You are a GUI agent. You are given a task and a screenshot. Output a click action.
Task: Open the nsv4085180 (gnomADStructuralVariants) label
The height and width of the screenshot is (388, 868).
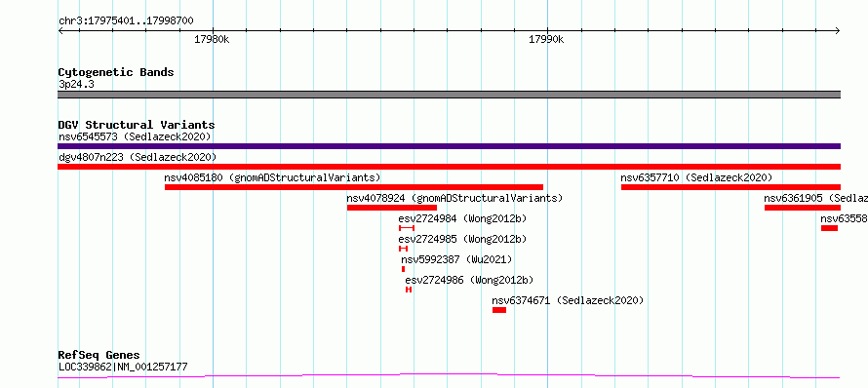[272, 177]
